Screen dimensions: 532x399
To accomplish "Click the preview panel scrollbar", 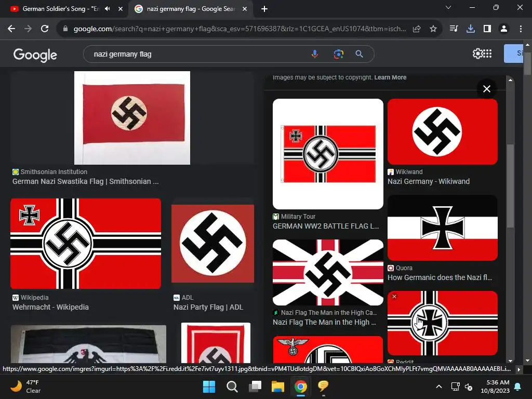I will (x=510, y=186).
